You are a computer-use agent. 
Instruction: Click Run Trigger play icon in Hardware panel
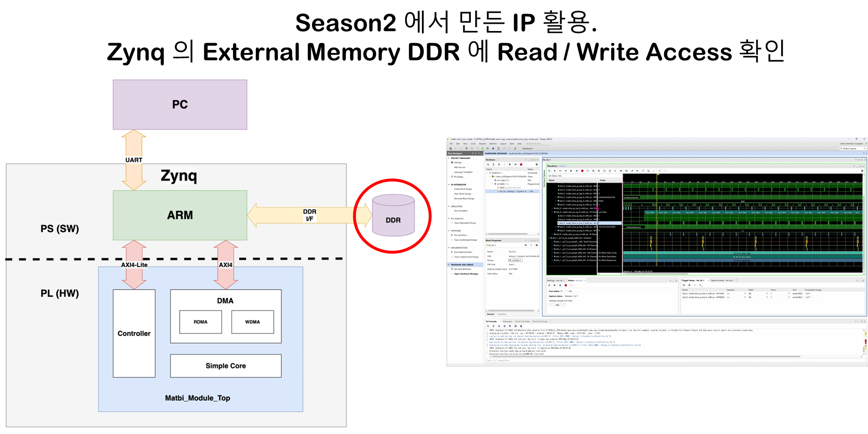tap(510, 164)
